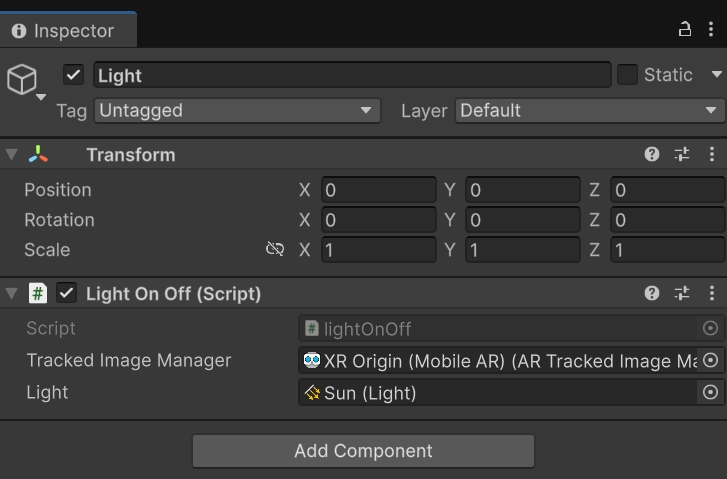Toggle the Light GameObject active checkbox
The width and height of the screenshot is (727, 479).
[x=73, y=75]
